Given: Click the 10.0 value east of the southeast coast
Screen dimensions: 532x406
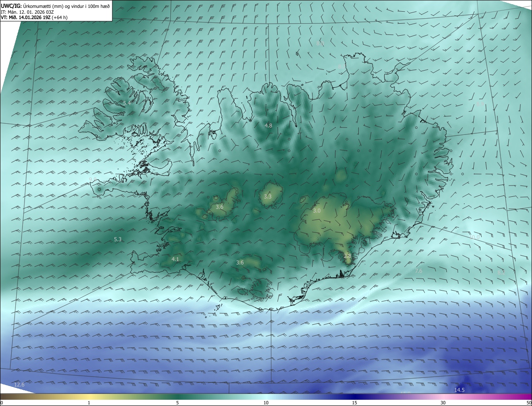Looking at the screenshot, I should pos(475,237).
